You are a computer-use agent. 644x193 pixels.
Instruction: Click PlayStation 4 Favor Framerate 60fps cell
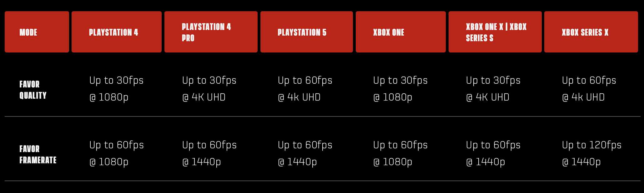pos(116,153)
